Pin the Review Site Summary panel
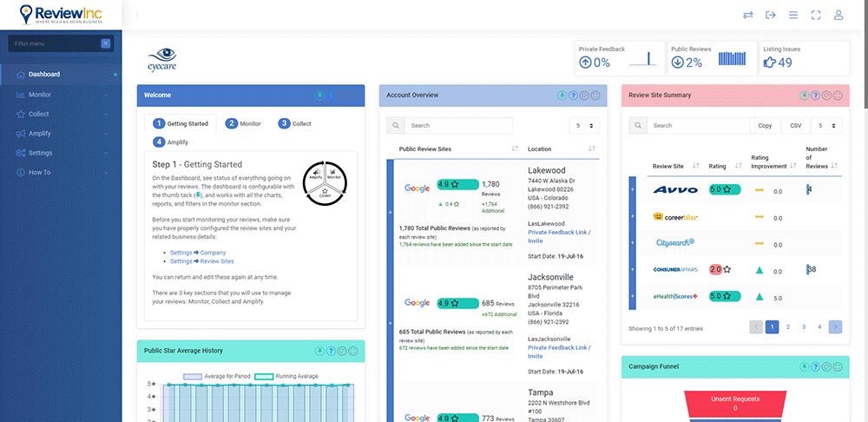The width and height of the screenshot is (868, 422). point(805,96)
